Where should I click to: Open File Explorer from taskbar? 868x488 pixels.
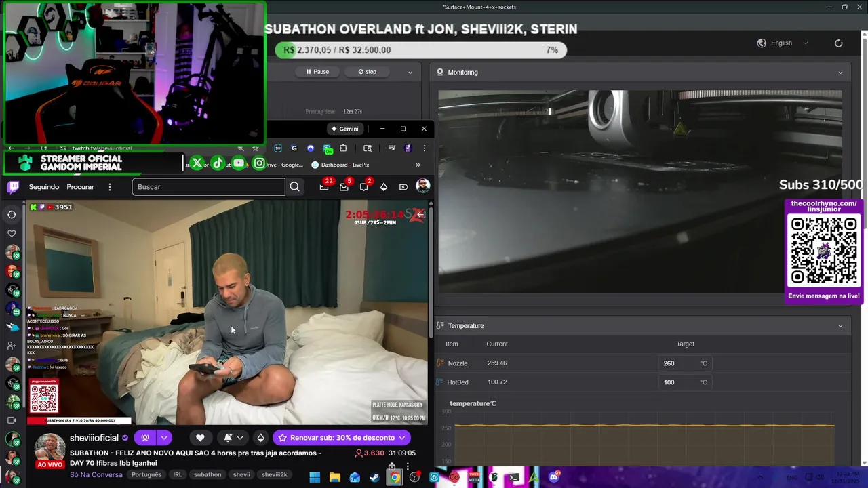tap(335, 477)
